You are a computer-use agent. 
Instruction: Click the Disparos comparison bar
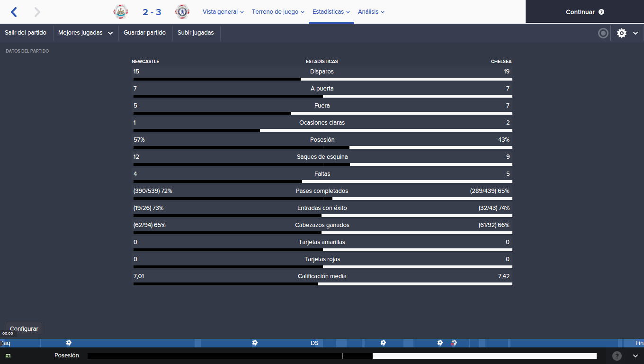pyautogui.click(x=322, y=79)
